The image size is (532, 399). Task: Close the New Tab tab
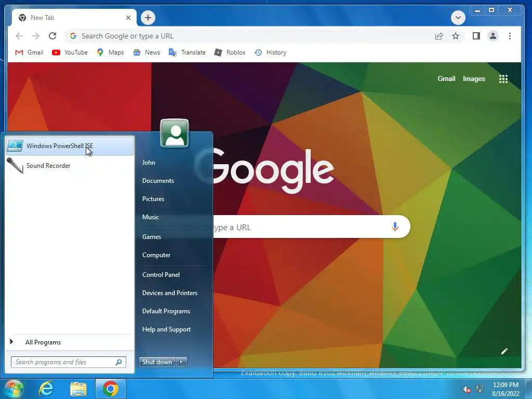point(128,18)
